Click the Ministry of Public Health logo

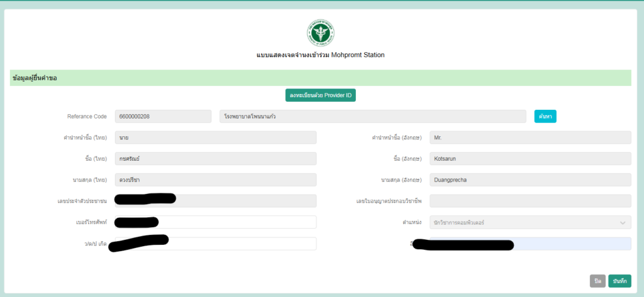click(321, 33)
